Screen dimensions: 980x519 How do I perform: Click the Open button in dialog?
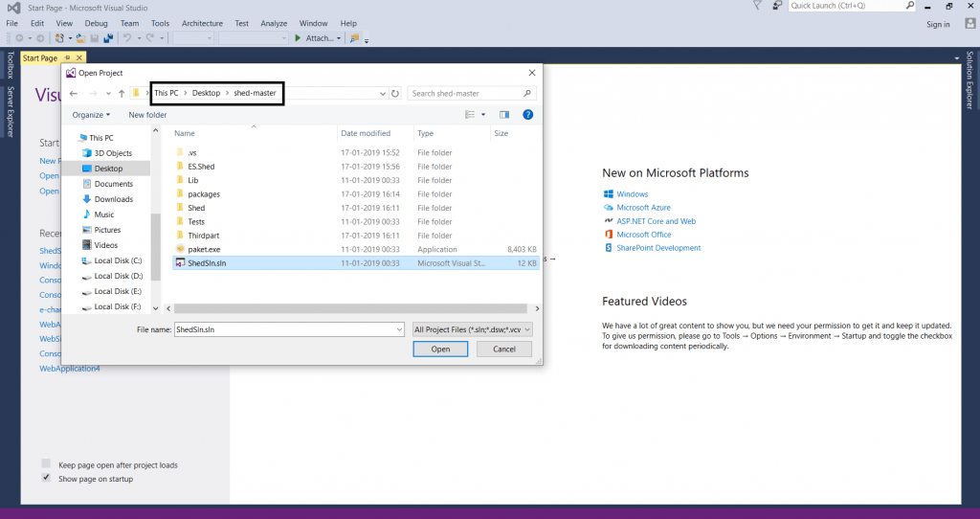point(440,349)
